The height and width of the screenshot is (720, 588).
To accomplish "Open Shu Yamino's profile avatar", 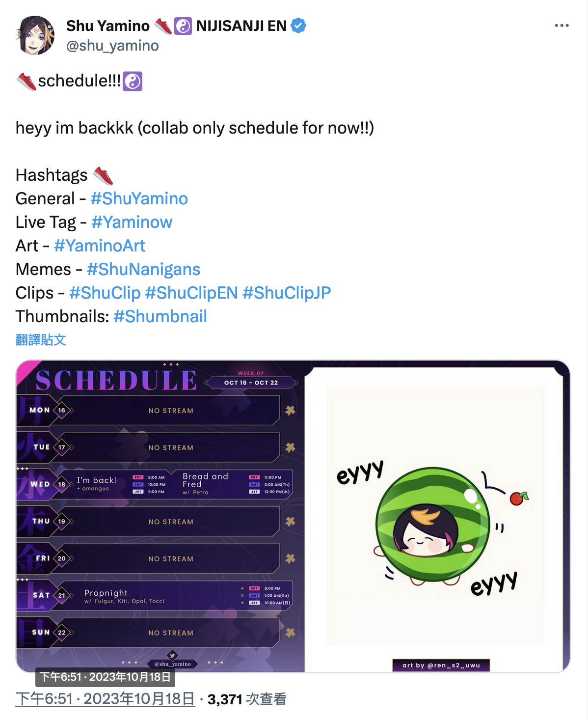I will tap(35, 35).
